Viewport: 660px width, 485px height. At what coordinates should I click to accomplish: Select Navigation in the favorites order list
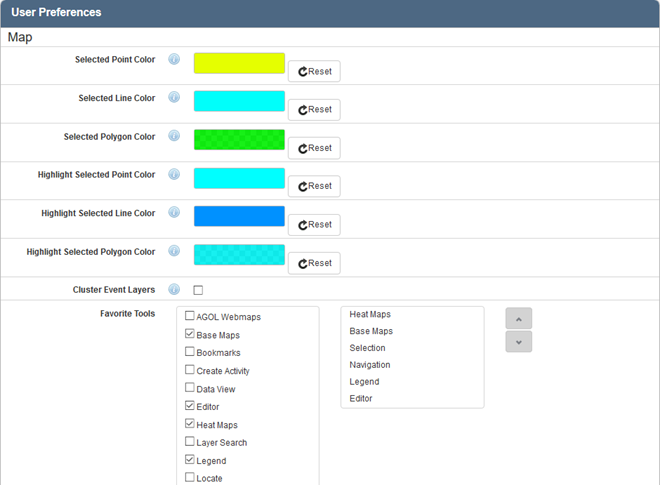(370, 365)
